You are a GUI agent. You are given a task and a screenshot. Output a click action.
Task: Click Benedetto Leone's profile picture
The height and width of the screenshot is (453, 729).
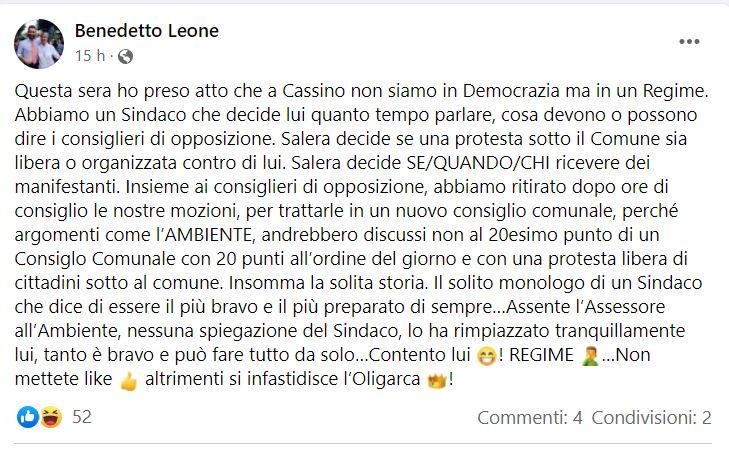[x=40, y=43]
